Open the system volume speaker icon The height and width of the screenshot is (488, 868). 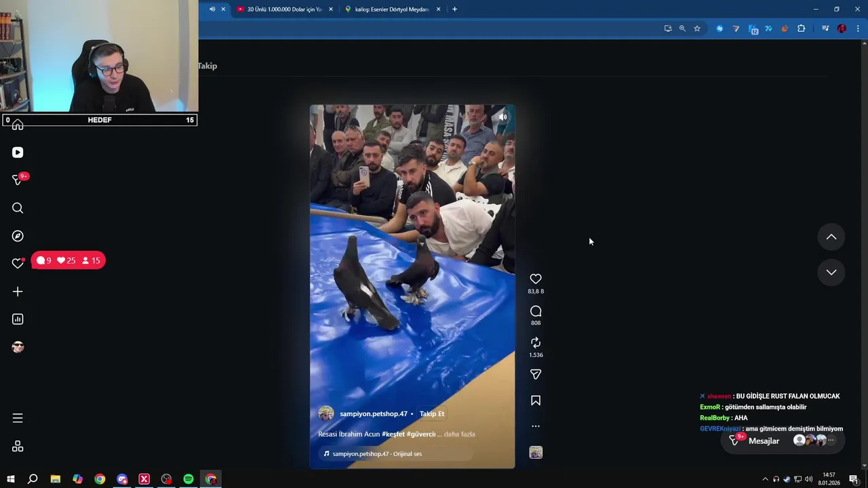coord(808,479)
